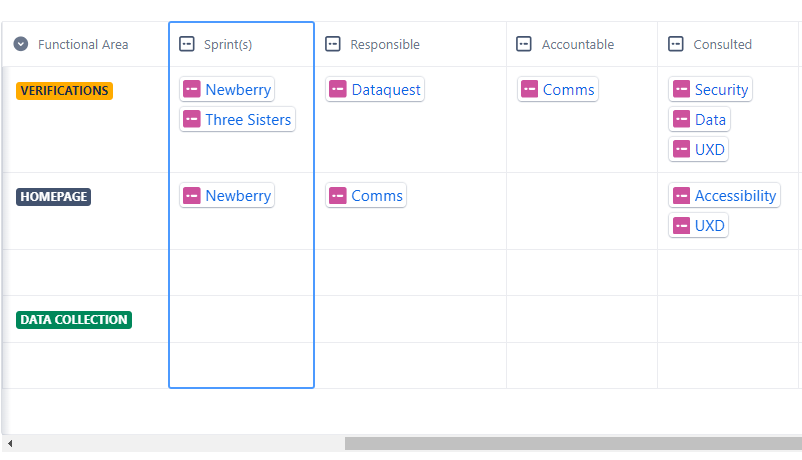Screen dimensions: 802x460
Task: Click the pink icon beside Dataquest
Action: pyautogui.click(x=338, y=89)
